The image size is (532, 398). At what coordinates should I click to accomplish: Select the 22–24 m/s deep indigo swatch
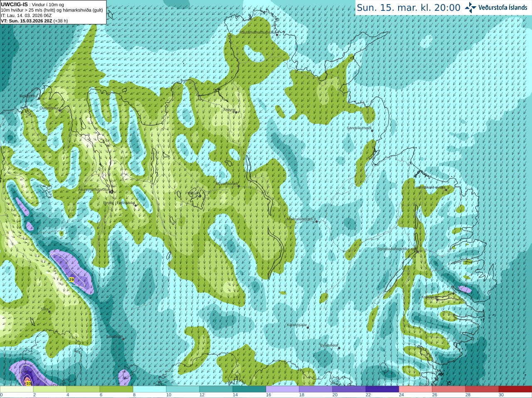click(x=382, y=389)
